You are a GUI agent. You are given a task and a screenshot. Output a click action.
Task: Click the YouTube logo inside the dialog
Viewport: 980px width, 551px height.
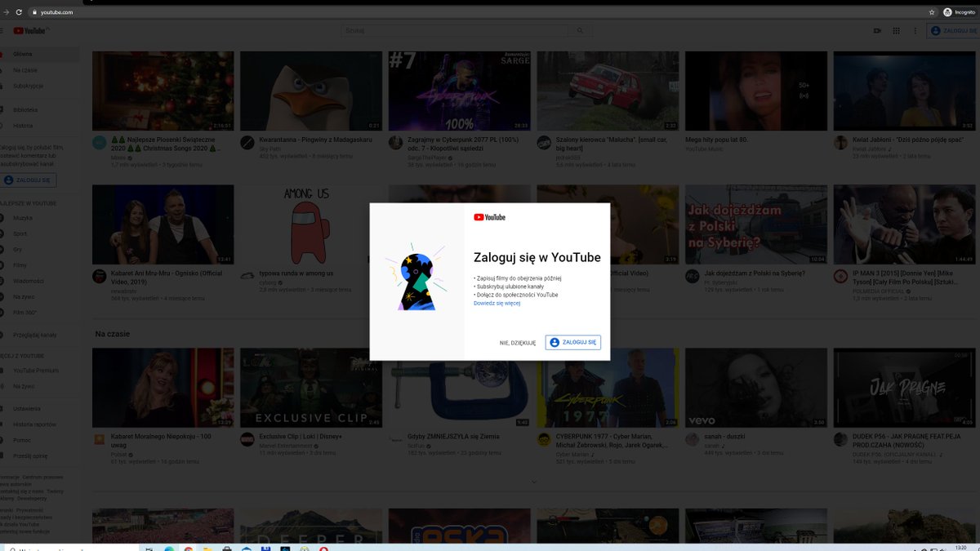pos(490,217)
